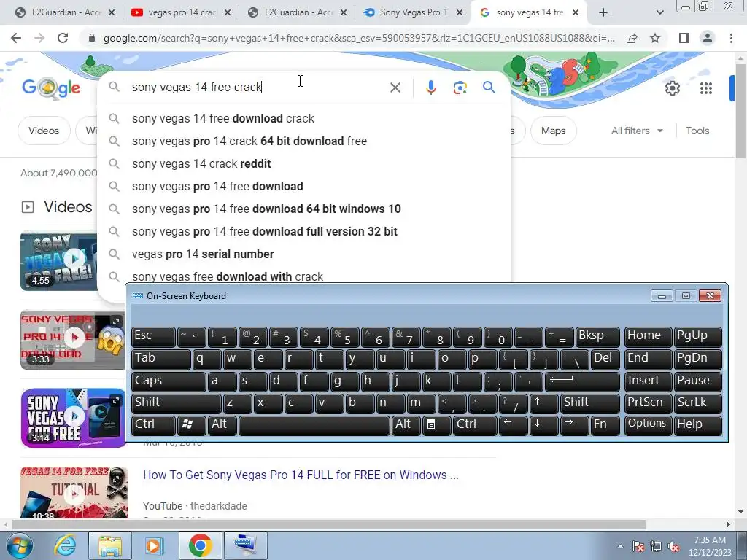Image resolution: width=747 pixels, height=560 pixels.
Task: Click the browser forward arrow
Action: point(39,38)
